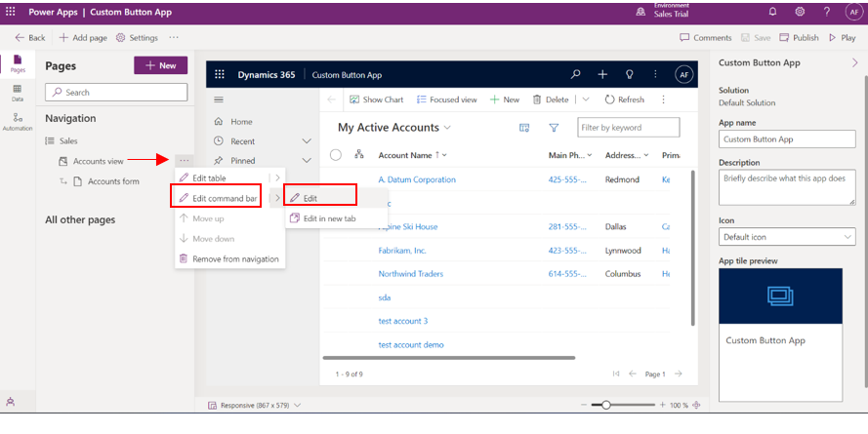Open the A. Datum Corporation account link
The width and height of the screenshot is (868, 434).
coord(417,179)
